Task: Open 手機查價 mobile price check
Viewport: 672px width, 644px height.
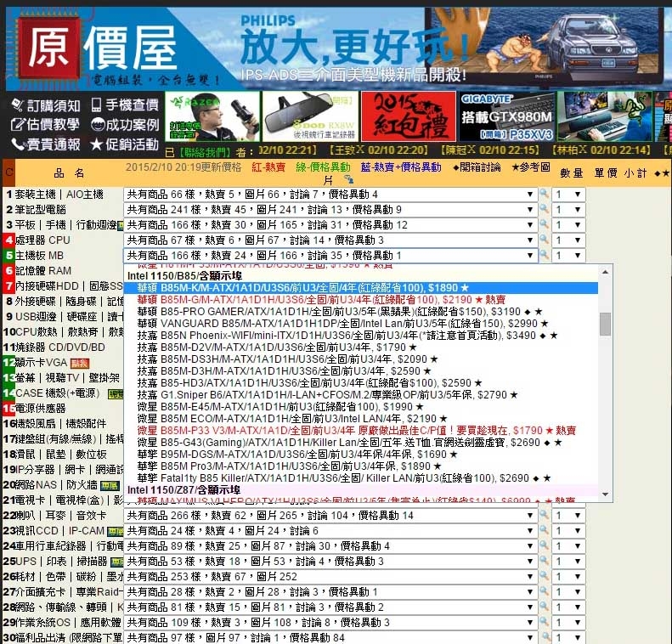Action: click(125, 105)
